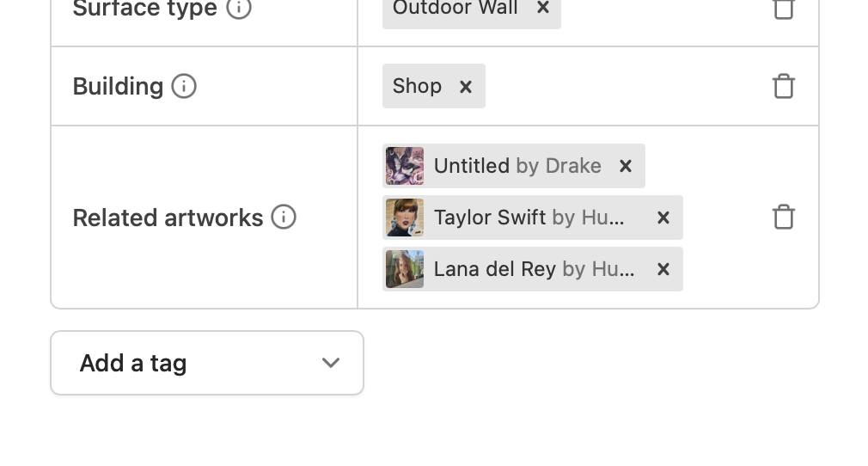Screen dimensions: 868x466
Task: Delete the Surface type tag row
Action: (x=783, y=9)
